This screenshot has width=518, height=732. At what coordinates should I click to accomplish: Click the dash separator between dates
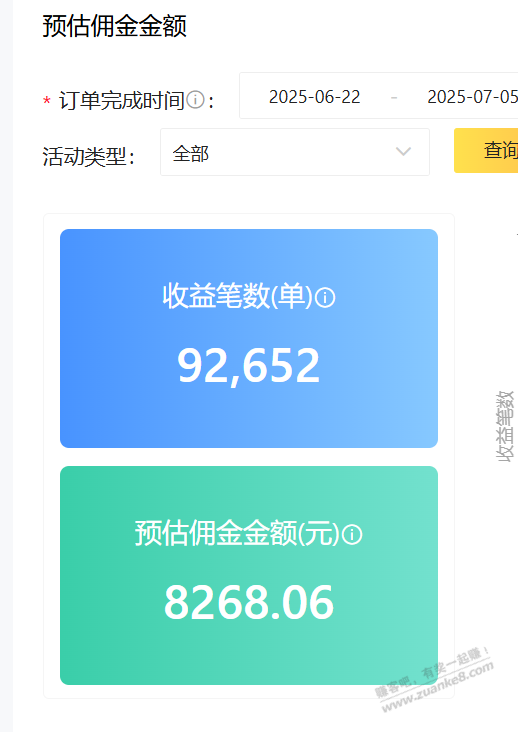[x=394, y=98]
